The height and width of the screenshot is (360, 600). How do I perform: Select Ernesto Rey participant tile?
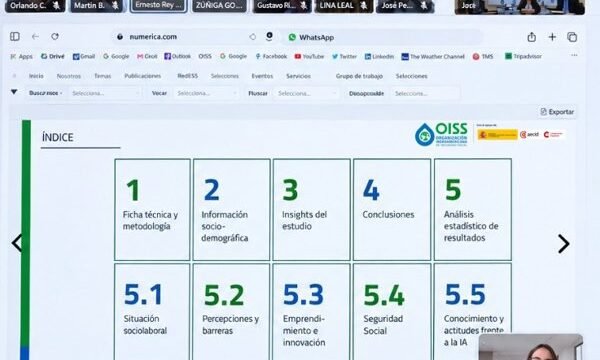coord(158,6)
